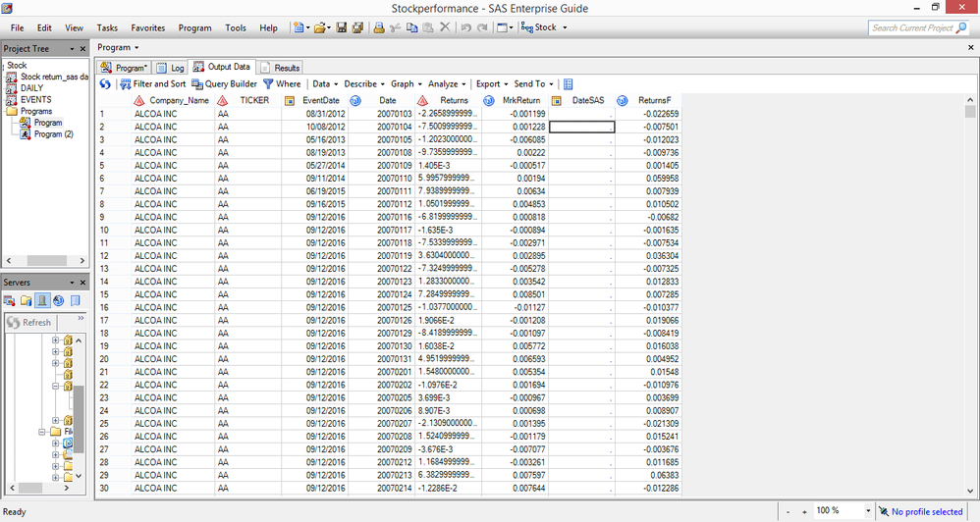
Task: Click the Save project icon in toolbar
Action: (342, 27)
